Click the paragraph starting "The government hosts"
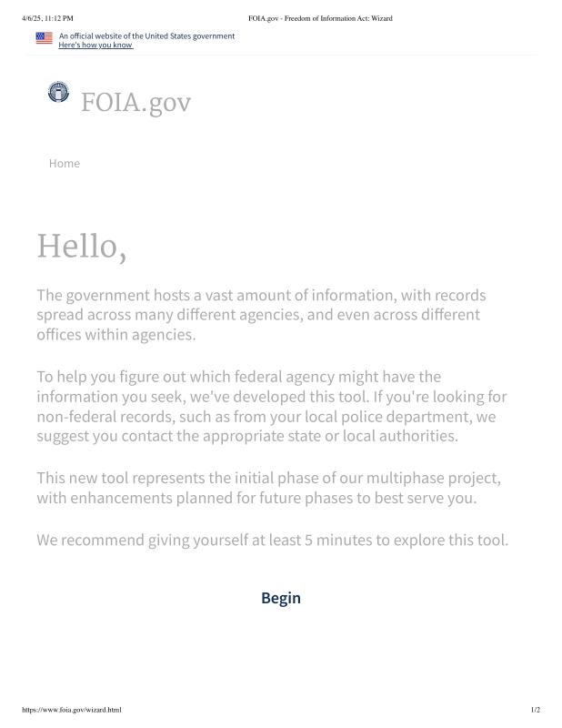562x728 pixels. [x=261, y=315]
